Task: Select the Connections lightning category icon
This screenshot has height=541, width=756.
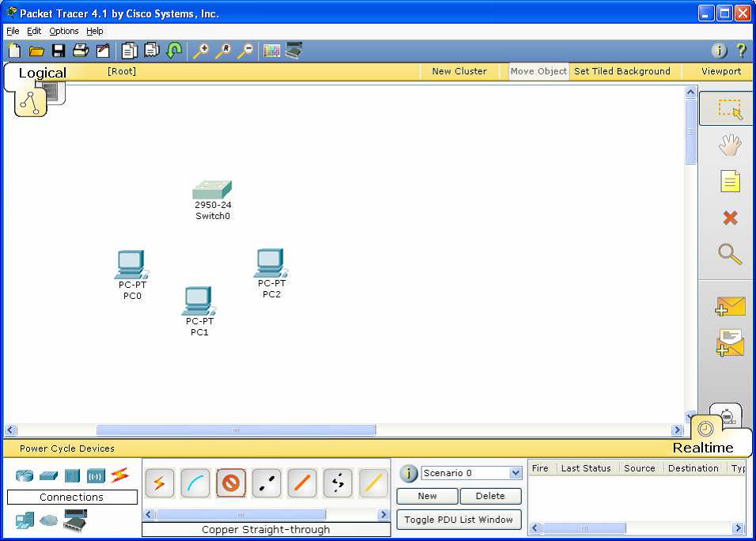Action: 120,475
